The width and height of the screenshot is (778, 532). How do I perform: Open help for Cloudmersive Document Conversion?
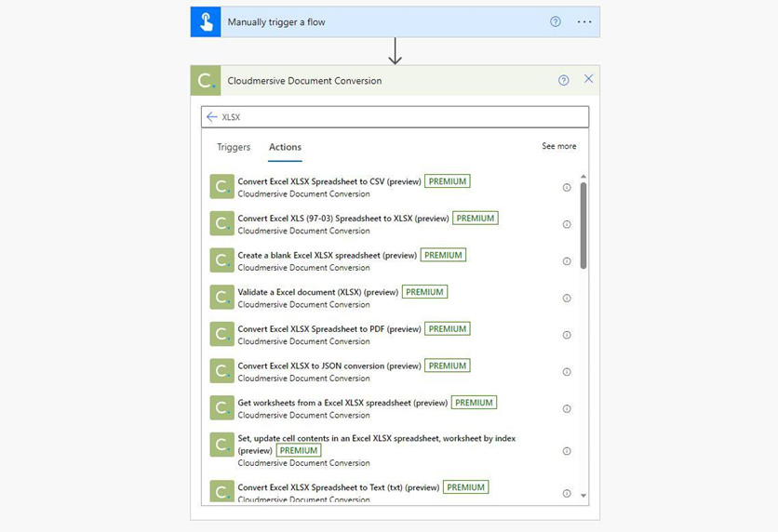[563, 80]
